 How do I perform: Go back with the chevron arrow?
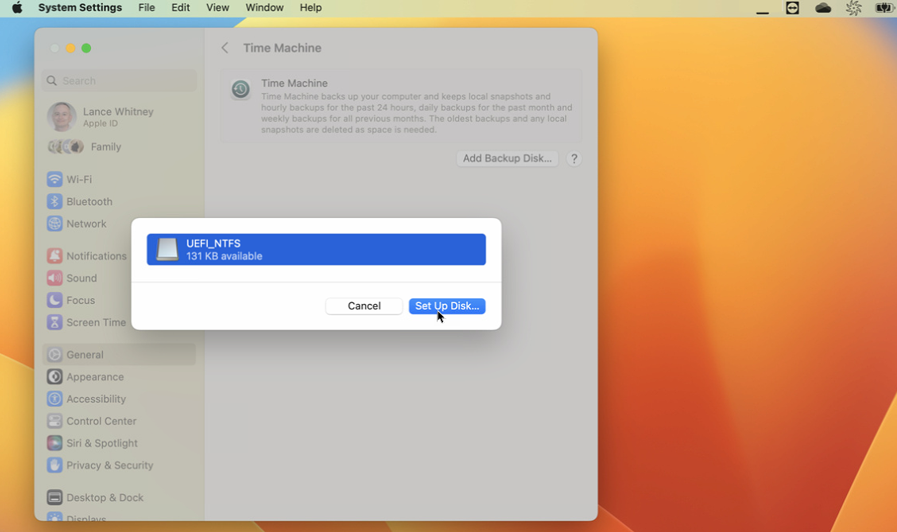225,48
